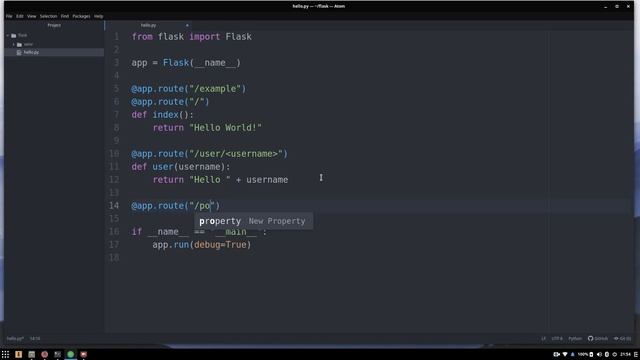This screenshot has height=360, width=640.
Task: Click line number 8 in the gutter
Action: click(x=116, y=128)
